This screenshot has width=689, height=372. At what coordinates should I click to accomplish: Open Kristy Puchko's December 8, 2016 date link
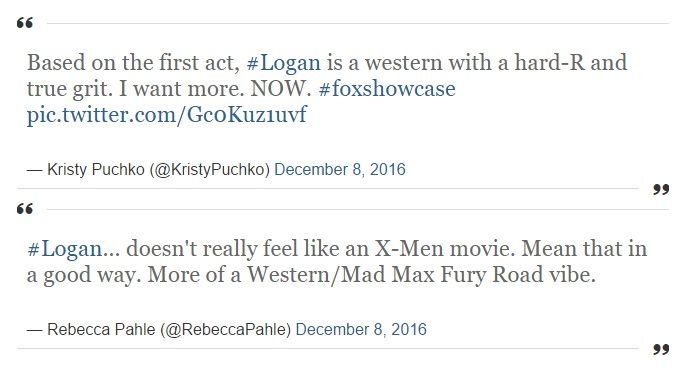340,170
